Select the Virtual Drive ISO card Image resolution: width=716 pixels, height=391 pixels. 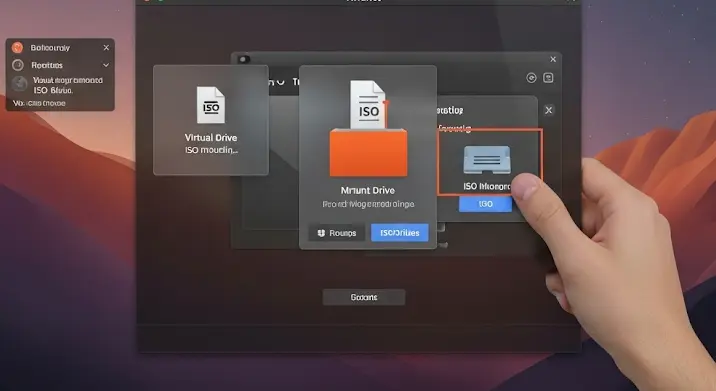pyautogui.click(x=211, y=120)
